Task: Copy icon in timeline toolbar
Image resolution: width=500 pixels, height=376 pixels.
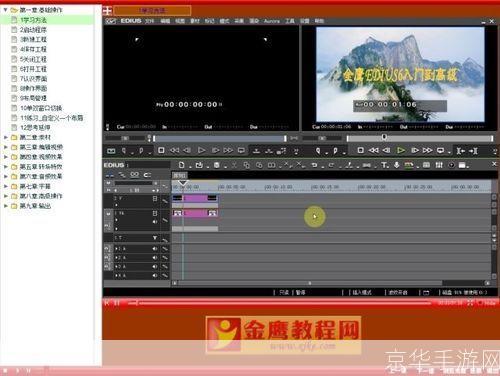Action: [x=246, y=165]
